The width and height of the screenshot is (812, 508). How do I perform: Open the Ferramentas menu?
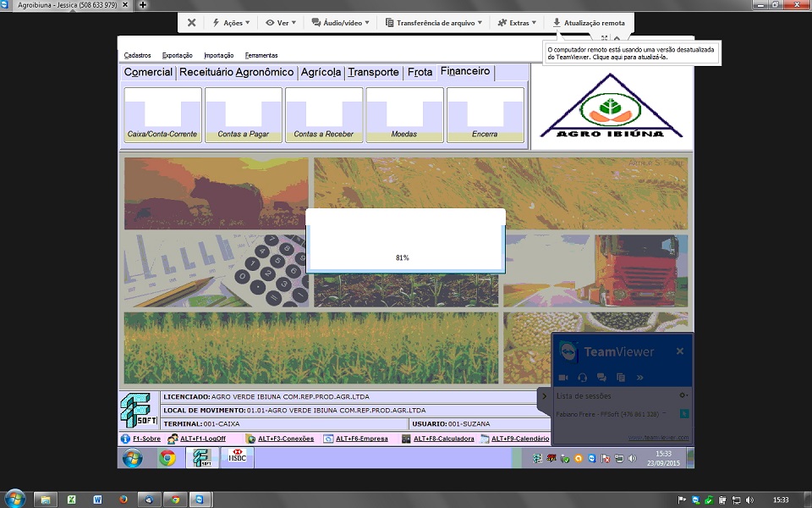coord(261,56)
